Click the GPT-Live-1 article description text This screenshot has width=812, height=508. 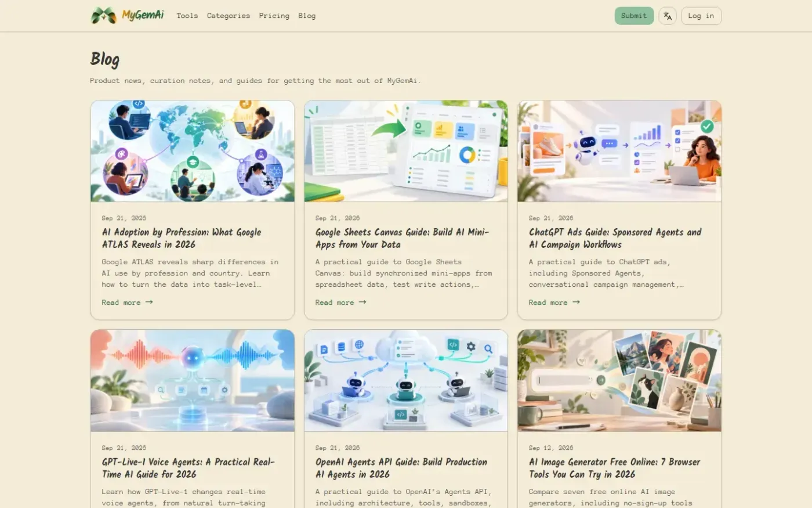point(183,498)
